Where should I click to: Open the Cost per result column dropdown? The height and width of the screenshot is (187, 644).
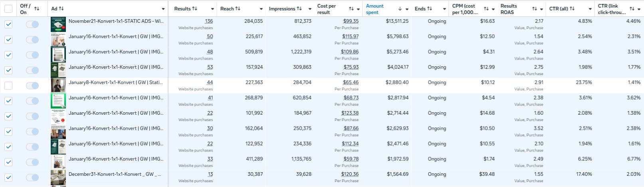click(x=358, y=9)
